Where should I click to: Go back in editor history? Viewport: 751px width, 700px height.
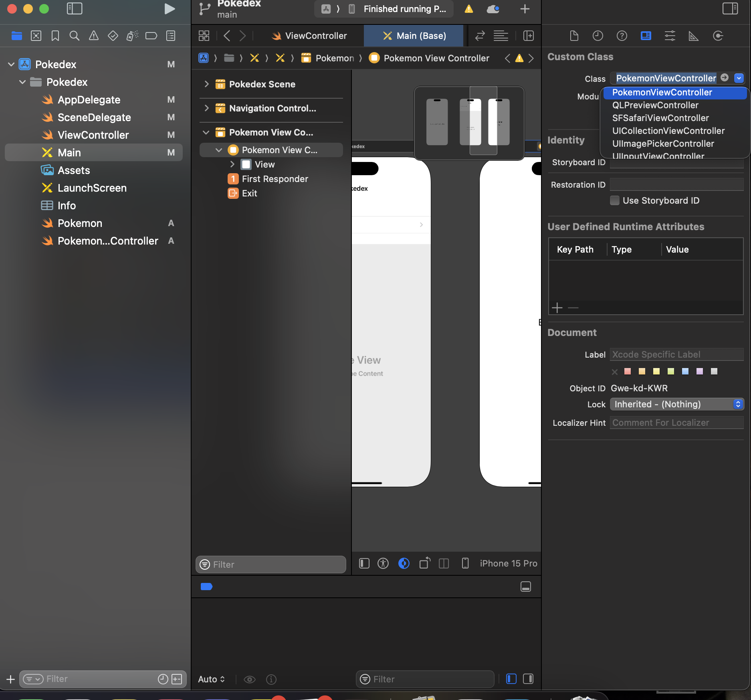coord(227,36)
